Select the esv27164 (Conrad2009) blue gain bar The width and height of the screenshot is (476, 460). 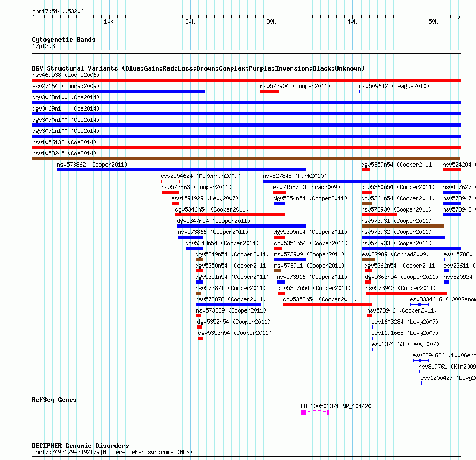(118, 91)
